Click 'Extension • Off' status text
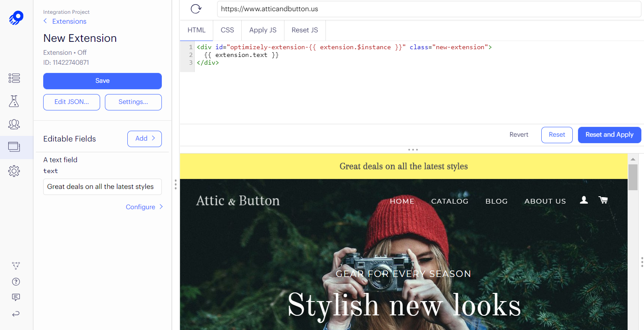 [x=65, y=53]
